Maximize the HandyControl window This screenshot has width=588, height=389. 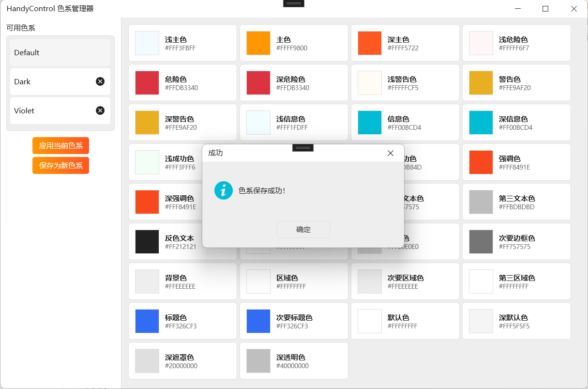tap(545, 9)
